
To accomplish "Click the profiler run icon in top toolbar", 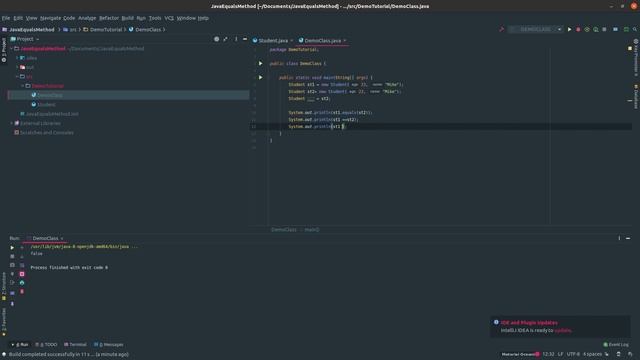I will point(596,29).
